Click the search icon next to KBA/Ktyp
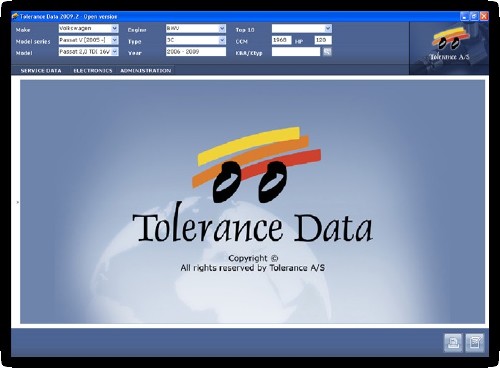 tap(327, 52)
